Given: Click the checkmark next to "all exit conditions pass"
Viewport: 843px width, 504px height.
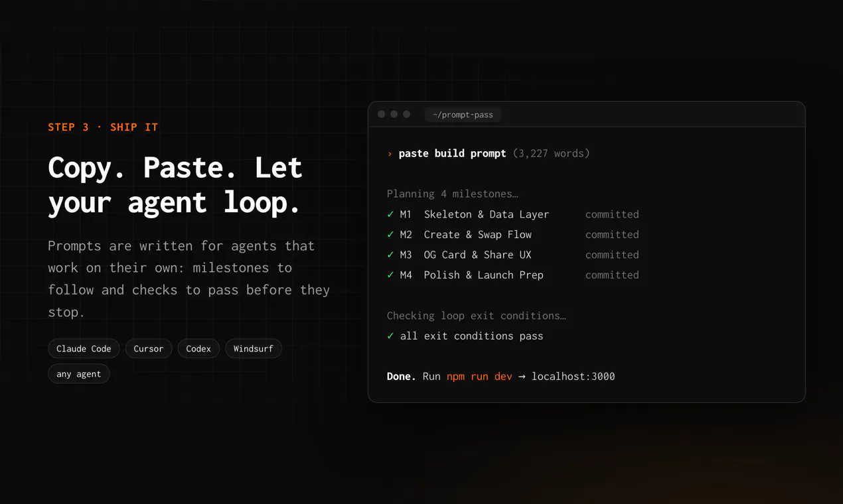Looking at the screenshot, I should tap(390, 336).
